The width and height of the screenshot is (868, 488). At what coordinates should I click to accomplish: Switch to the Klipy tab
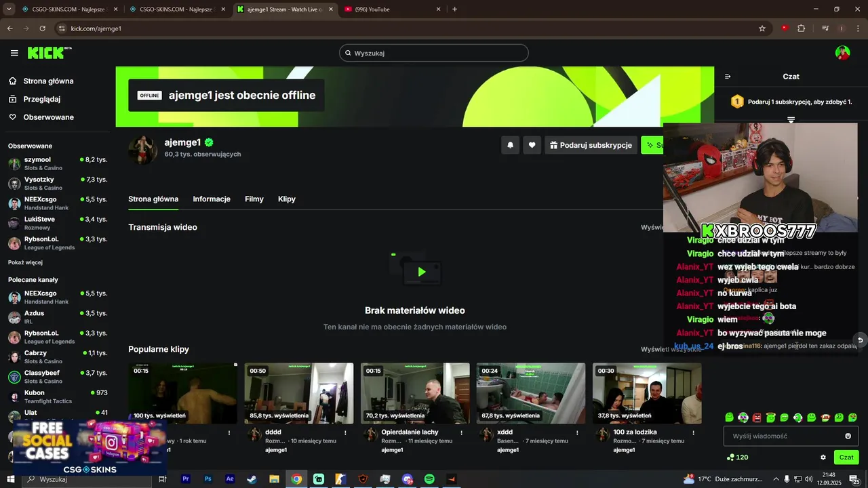pyautogui.click(x=287, y=199)
